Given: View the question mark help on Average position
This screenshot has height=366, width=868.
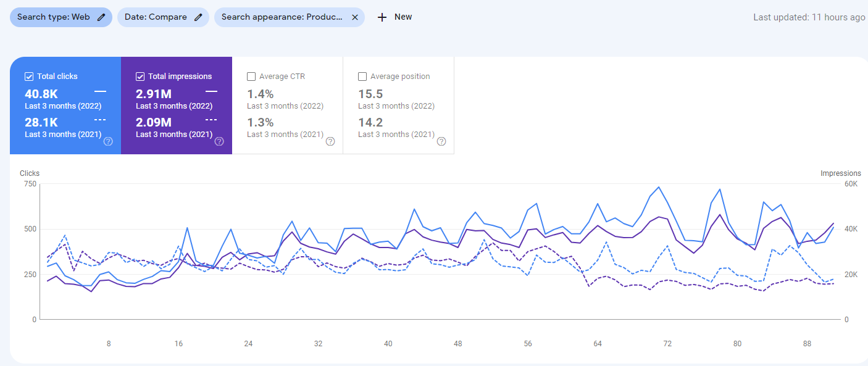Looking at the screenshot, I should [441, 141].
